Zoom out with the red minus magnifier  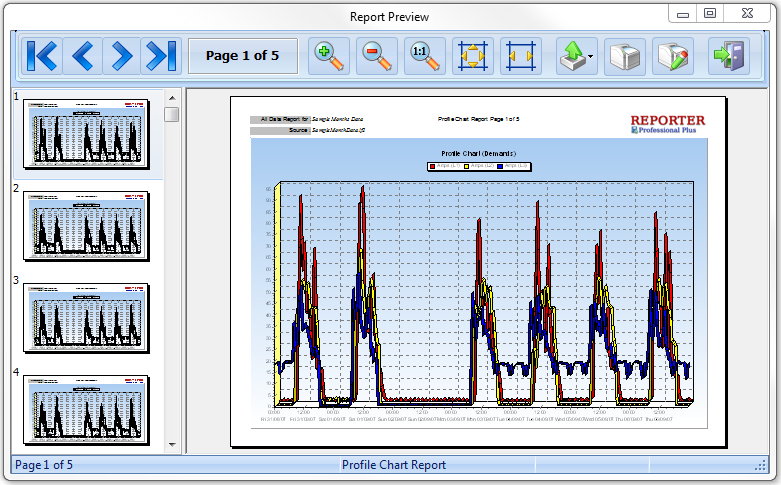377,56
